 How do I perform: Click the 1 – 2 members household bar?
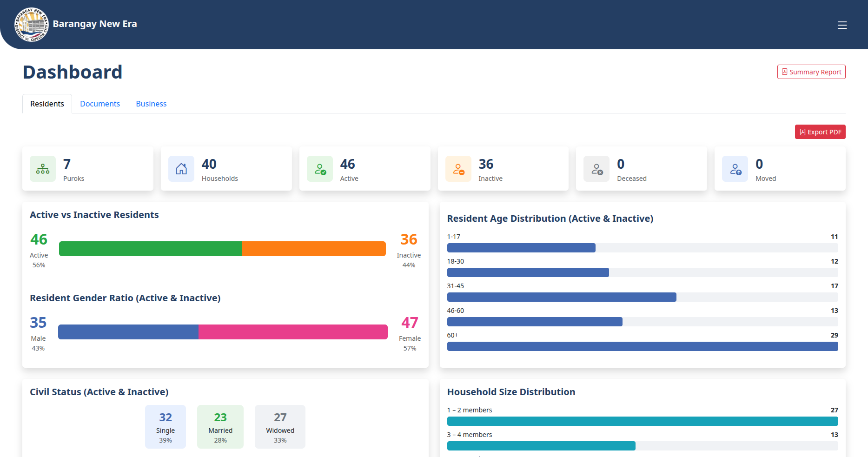coord(643,421)
